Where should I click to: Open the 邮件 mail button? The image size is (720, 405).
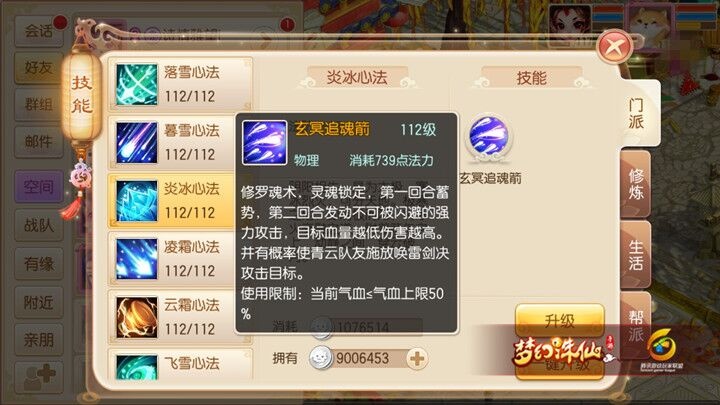[39, 142]
